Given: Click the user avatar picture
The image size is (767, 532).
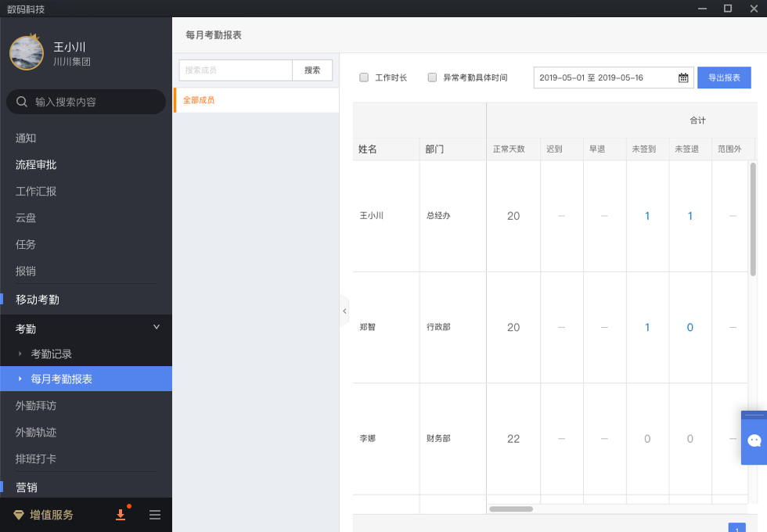Looking at the screenshot, I should pyautogui.click(x=27, y=53).
